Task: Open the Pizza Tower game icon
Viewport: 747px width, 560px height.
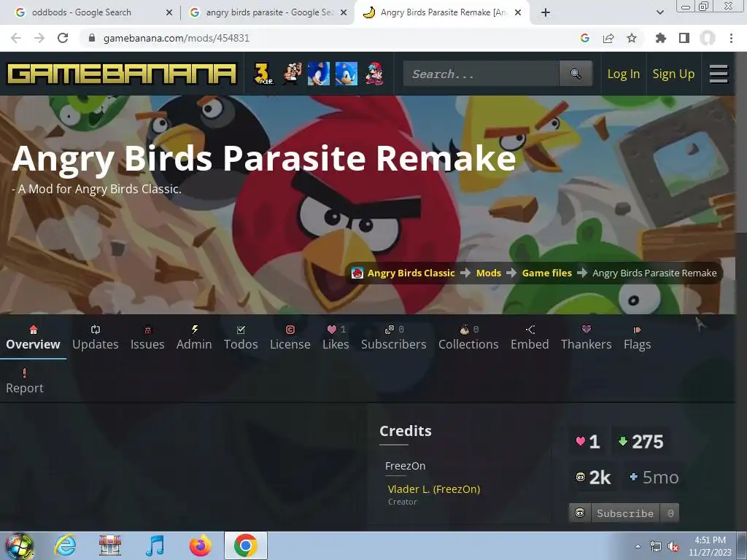Action: coord(292,74)
